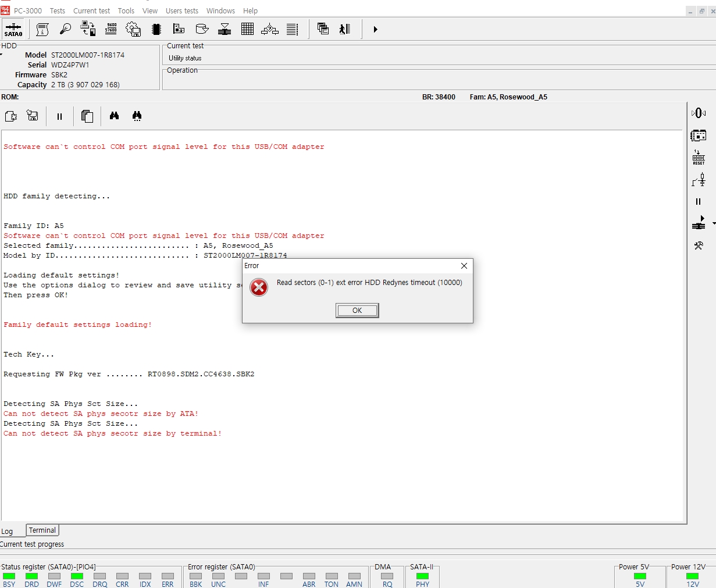Click the circuit board toolbar icon
This screenshot has height=588, width=716.
(x=179, y=29)
